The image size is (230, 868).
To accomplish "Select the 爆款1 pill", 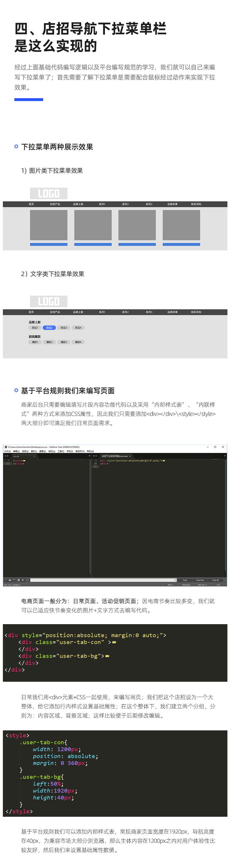I will [35, 342].
